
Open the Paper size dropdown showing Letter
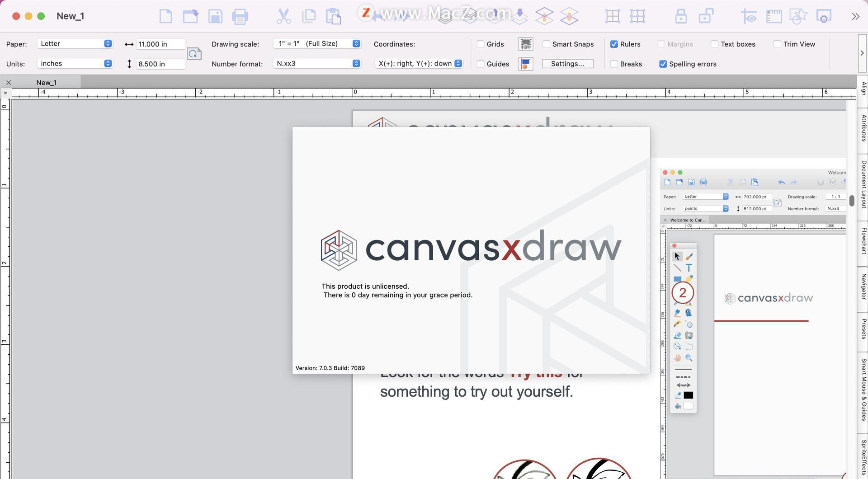pos(75,43)
